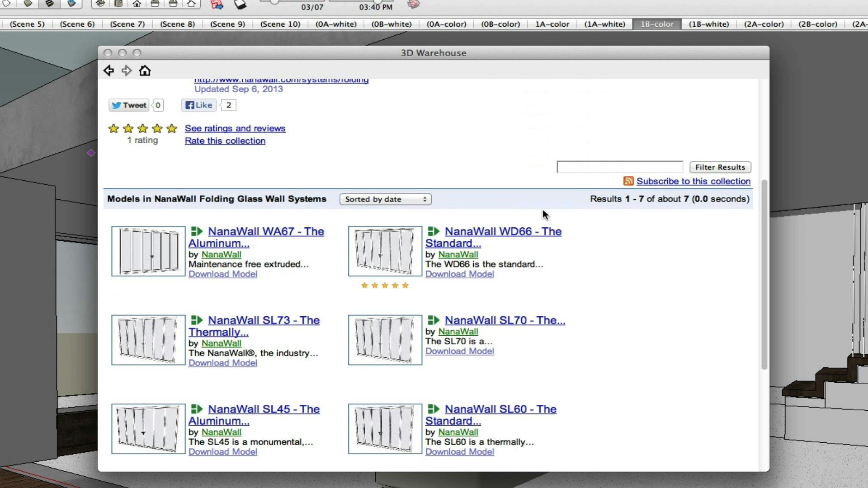868x488 pixels.
Task: Click the fifth star of collection rating
Action: point(172,129)
